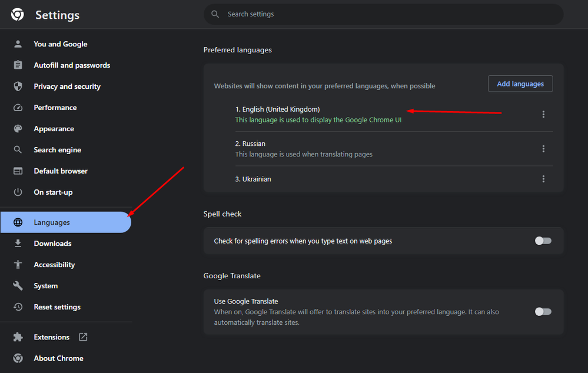Open more actions menu for Russian
The width and height of the screenshot is (588, 373).
543,149
